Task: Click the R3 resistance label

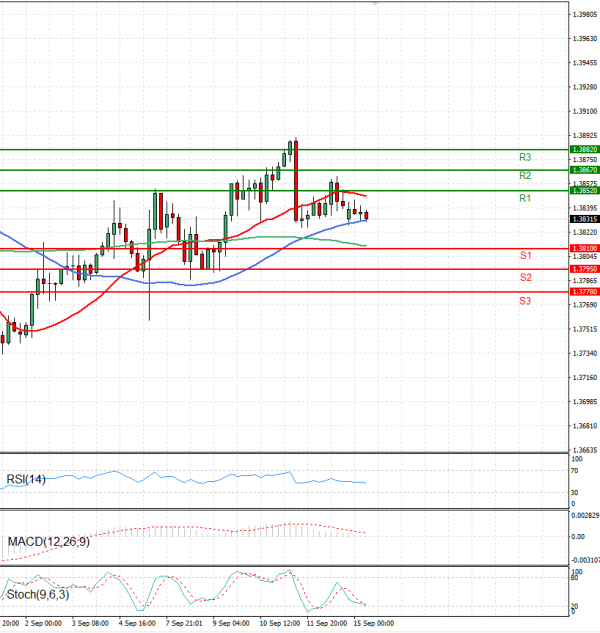Action: [x=525, y=157]
